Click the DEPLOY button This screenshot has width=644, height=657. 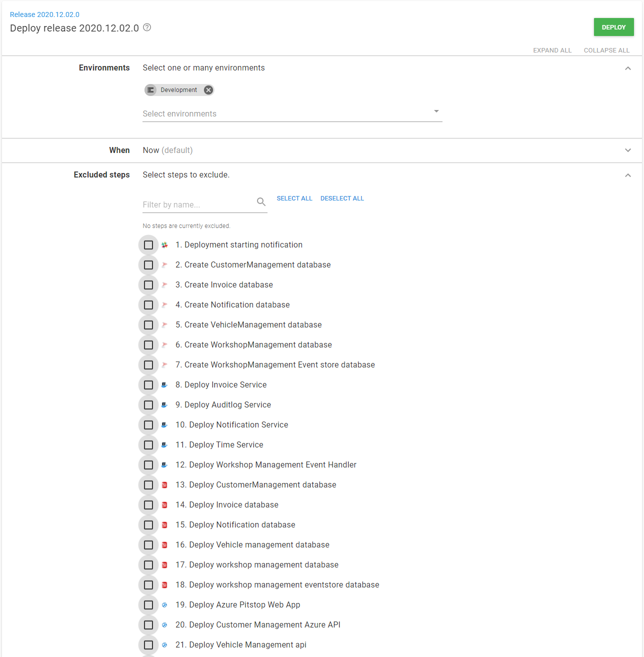tap(613, 27)
